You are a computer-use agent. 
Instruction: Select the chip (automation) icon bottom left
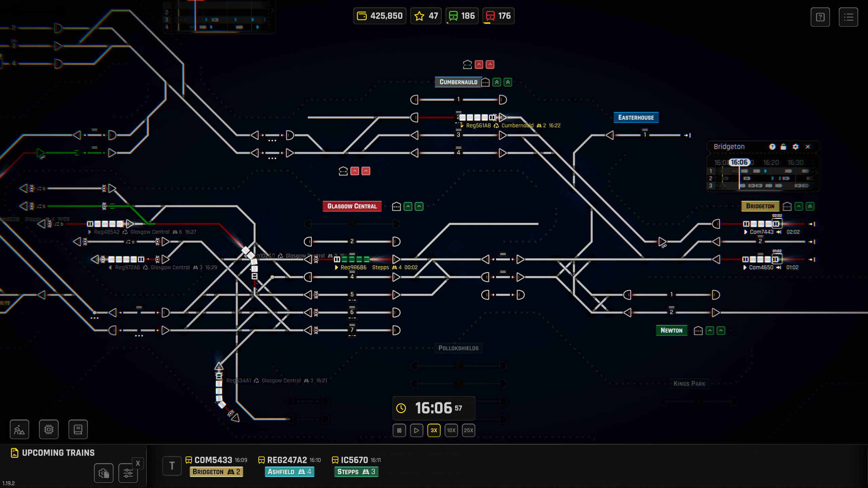tap(49, 429)
